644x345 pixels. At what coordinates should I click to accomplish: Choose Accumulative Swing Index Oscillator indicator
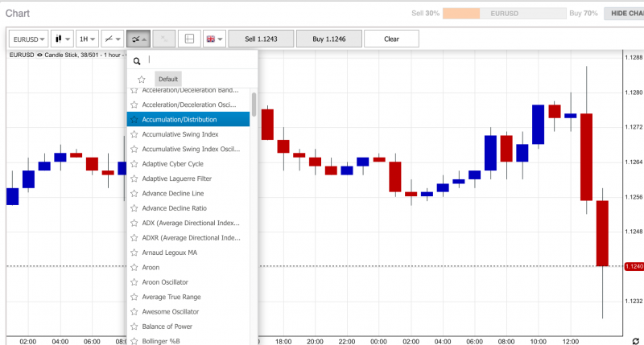[188, 149]
